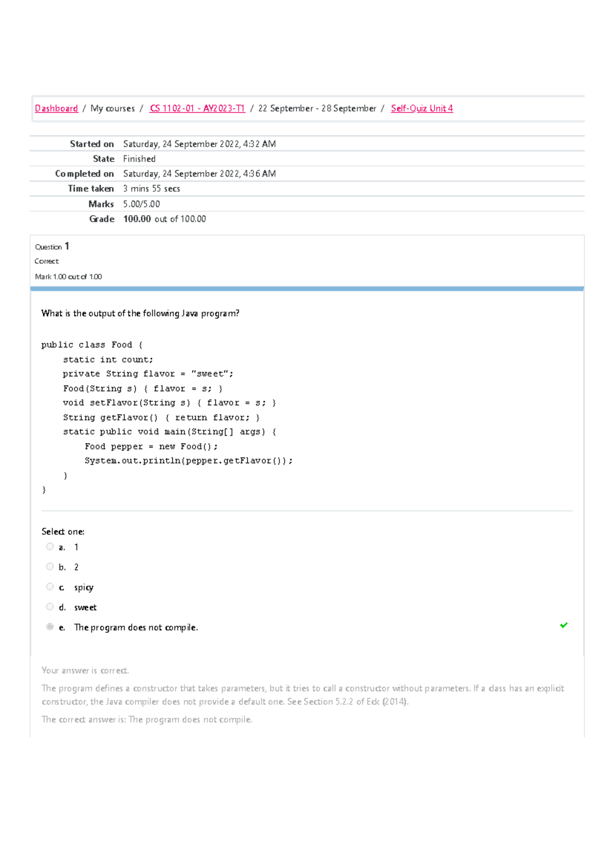The width and height of the screenshot is (613, 868).
Task: Click the filled radio icon beside option e
Action: 50,626
